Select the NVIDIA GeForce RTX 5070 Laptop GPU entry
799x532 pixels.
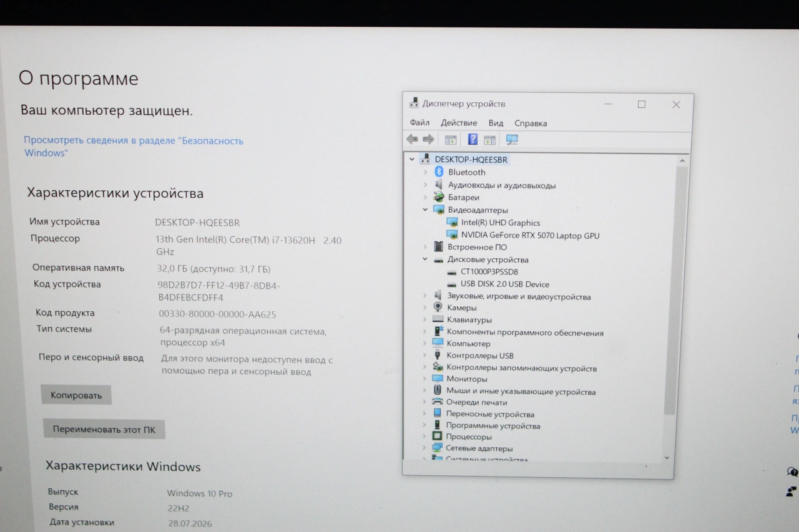[x=530, y=235]
